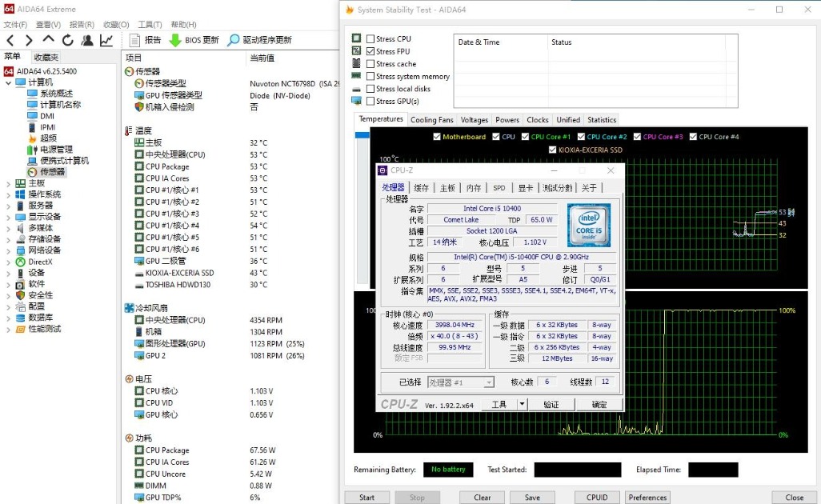Switch to 收藏夹 favorites tab
This screenshot has height=504, width=821.
[46, 57]
